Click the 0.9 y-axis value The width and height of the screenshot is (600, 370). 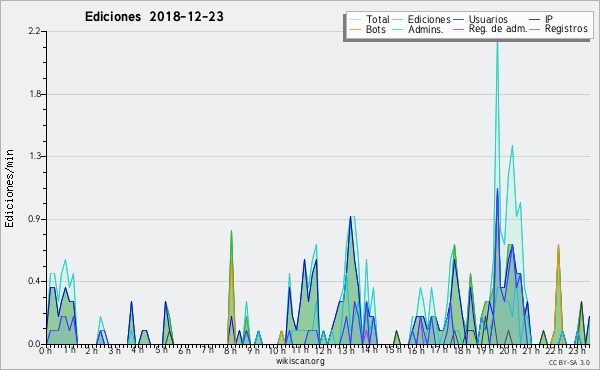tap(34, 219)
